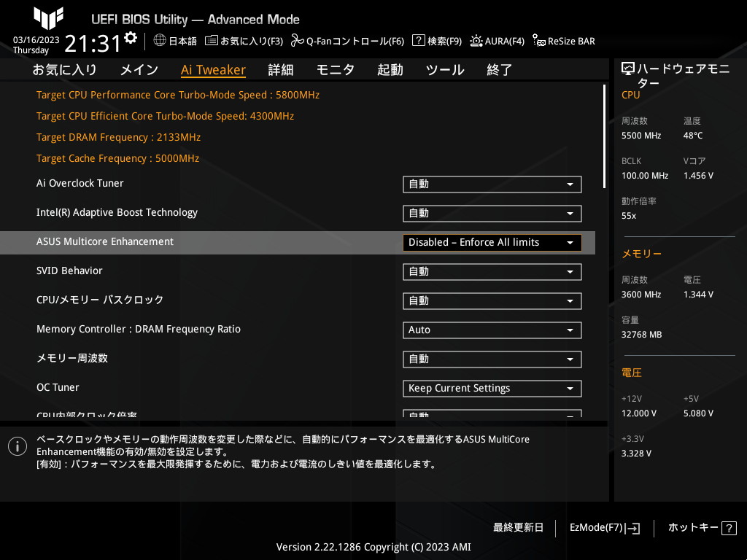Open favorites list icon お気に入り(F3)
Screen dimensions: 747x560
(x=212, y=41)
